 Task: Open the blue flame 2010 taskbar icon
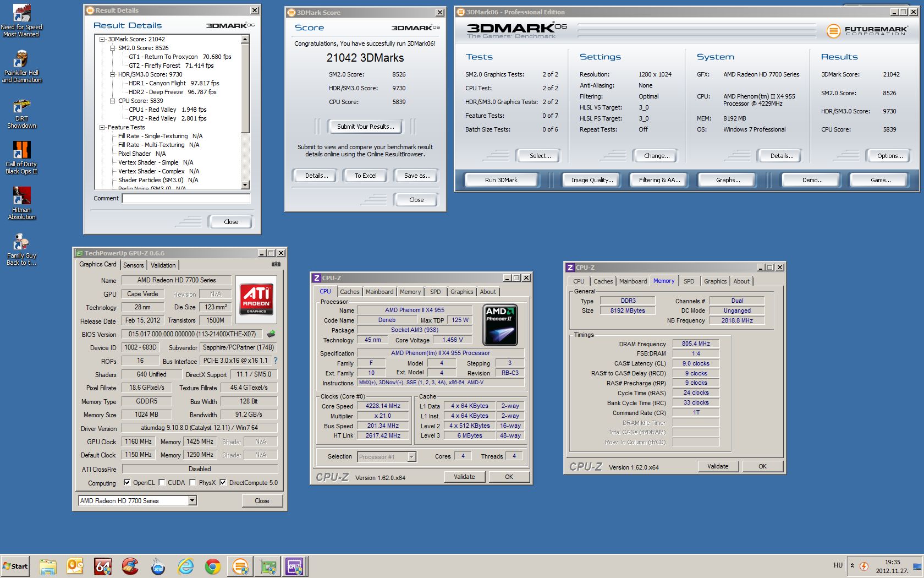pyautogui.click(x=158, y=566)
